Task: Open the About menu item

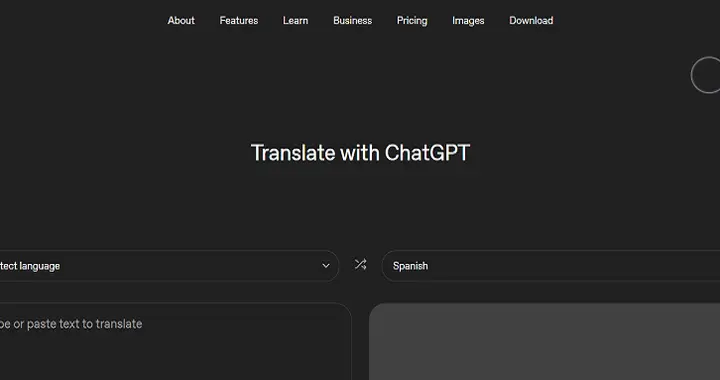Action: tap(181, 21)
